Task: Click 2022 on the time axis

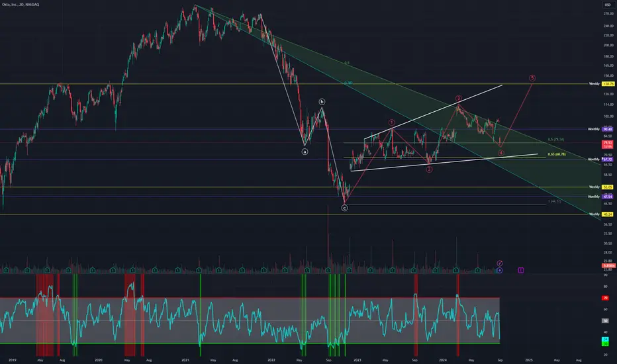Action: [271, 359]
